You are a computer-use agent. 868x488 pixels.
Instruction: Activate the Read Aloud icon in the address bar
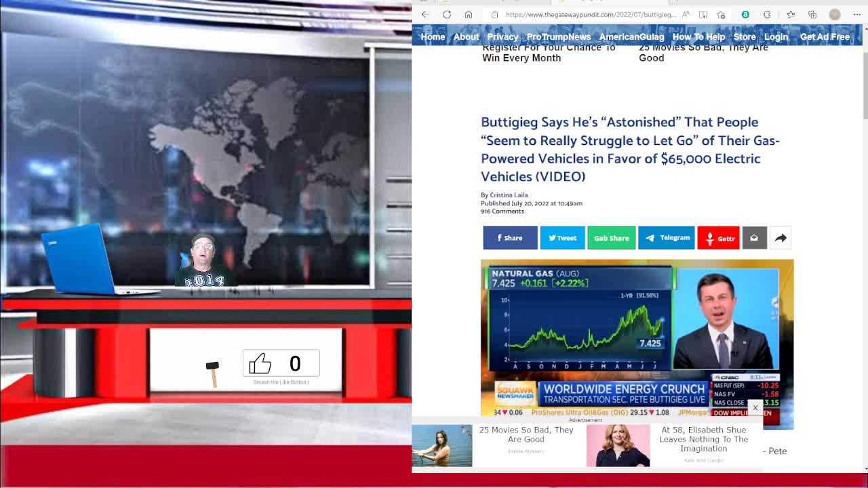point(686,14)
